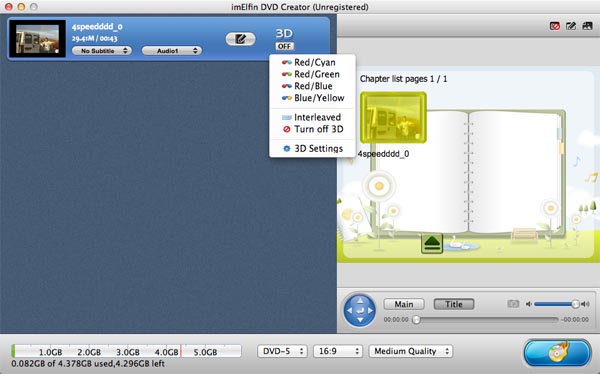
Task: Click the edit video pencil button
Action: point(240,39)
